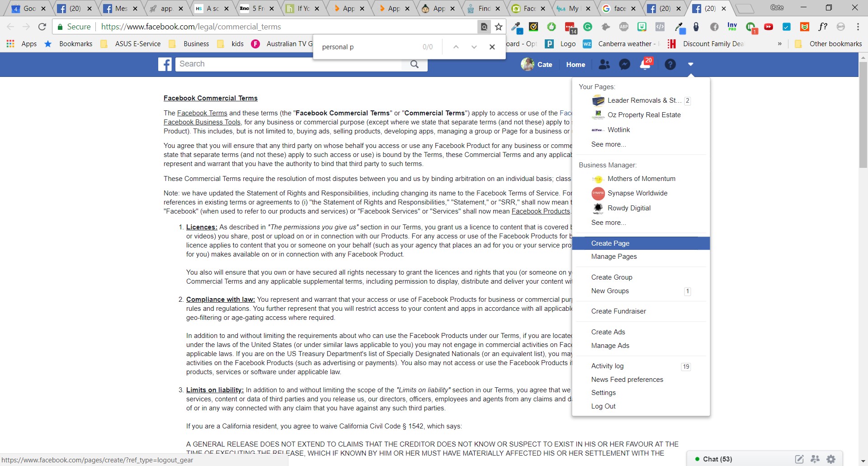The image size is (868, 466).
Task: Open Other bookmarks folder
Action: 828,44
